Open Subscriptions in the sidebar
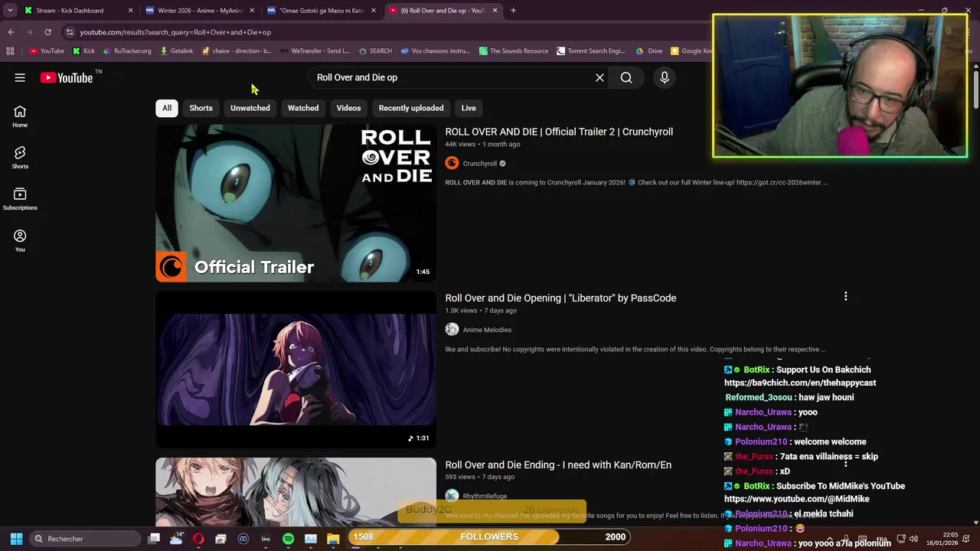Viewport: 980px width, 551px height. (20, 199)
